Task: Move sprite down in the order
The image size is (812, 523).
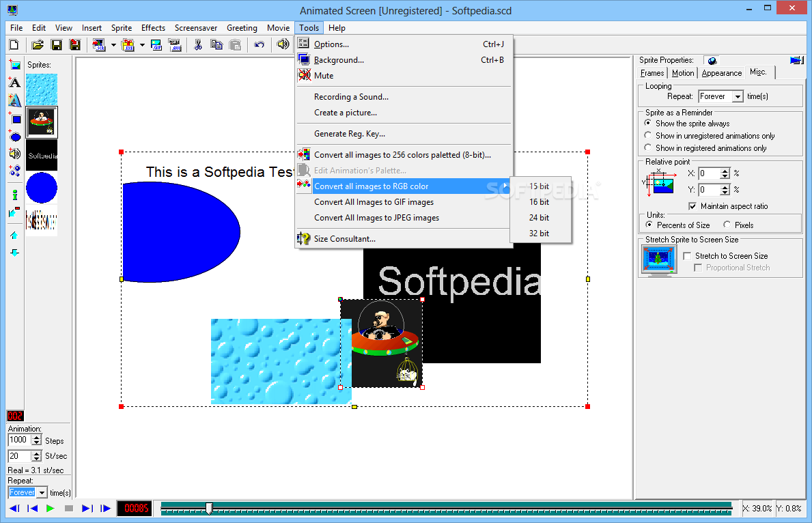Action: 14,253
